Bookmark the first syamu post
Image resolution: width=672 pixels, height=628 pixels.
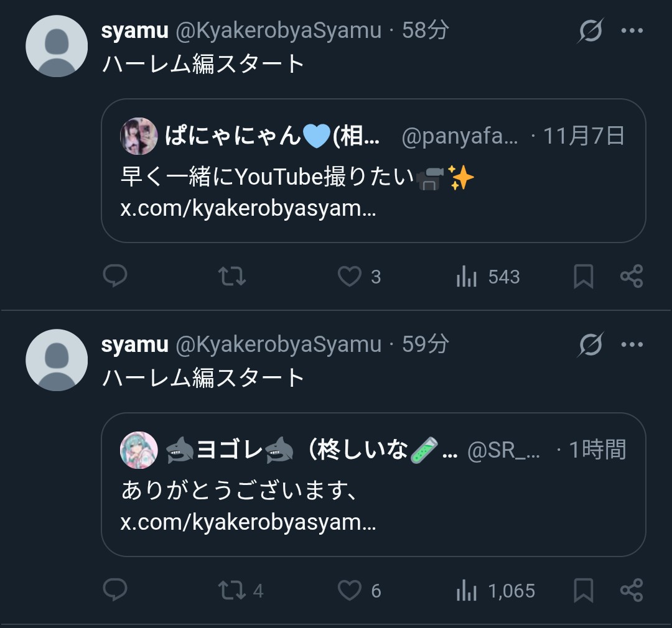point(583,276)
